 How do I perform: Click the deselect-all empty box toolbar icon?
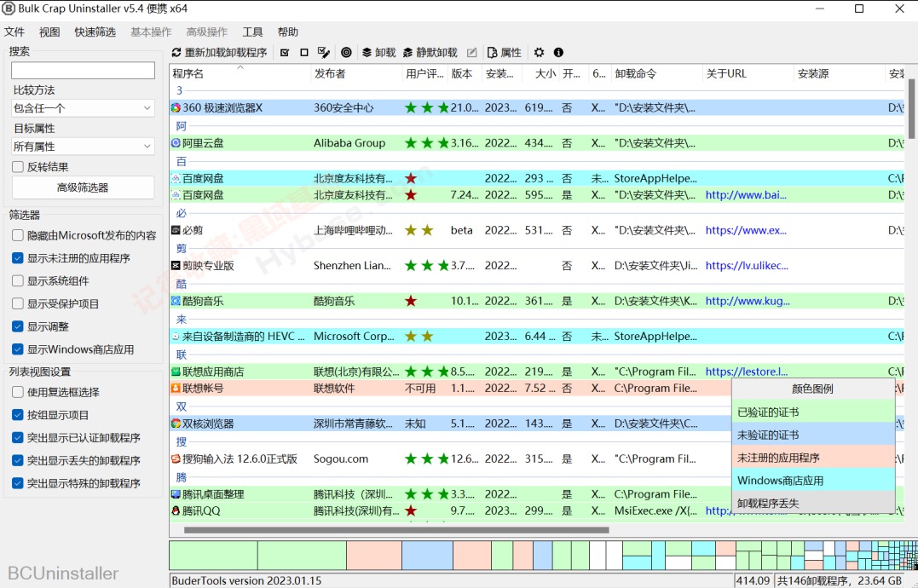pyautogui.click(x=303, y=53)
